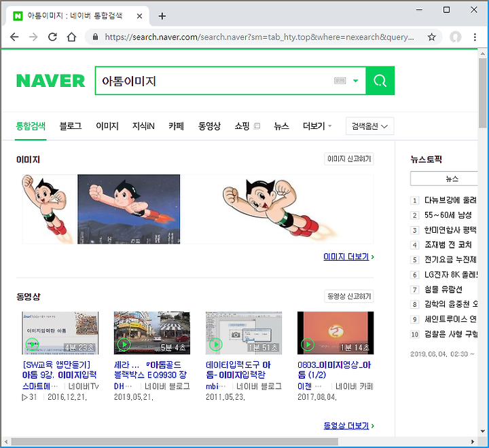Image resolution: width=489 pixels, height=448 pixels.
Task: Close the 아톰이미지 Naver tab
Action: click(139, 16)
